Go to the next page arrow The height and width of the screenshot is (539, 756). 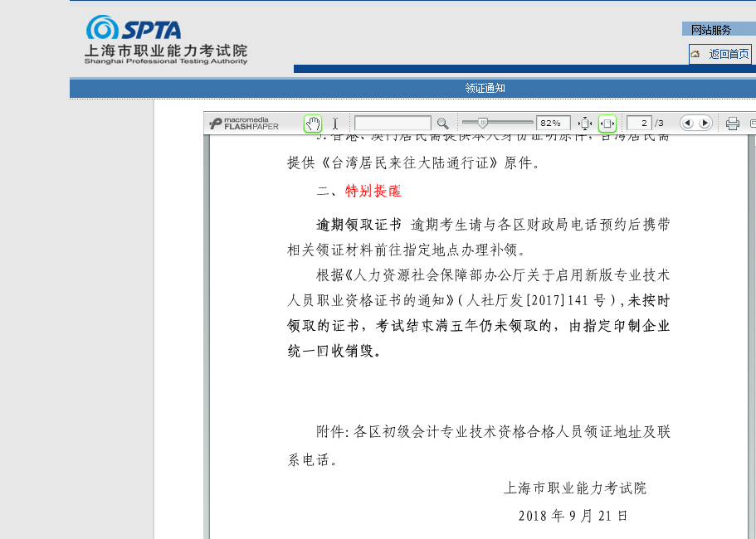705,124
